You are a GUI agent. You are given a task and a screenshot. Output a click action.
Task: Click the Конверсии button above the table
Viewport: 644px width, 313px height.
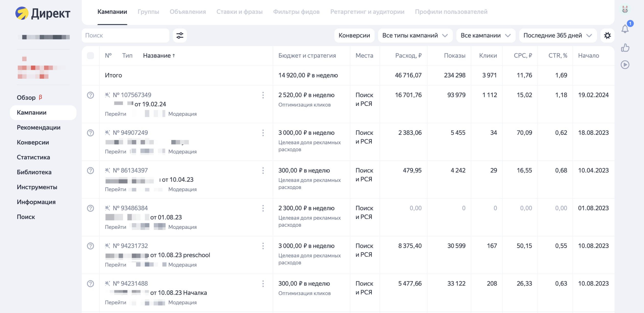pos(354,36)
